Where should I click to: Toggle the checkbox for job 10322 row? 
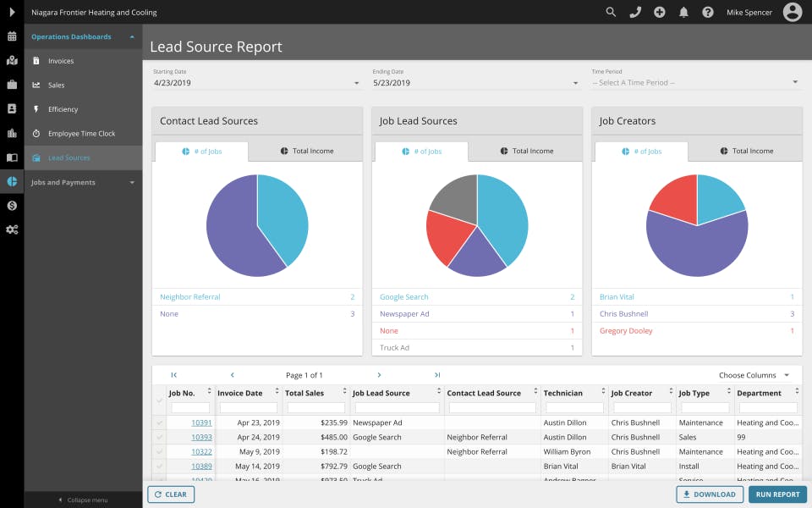pos(160,452)
